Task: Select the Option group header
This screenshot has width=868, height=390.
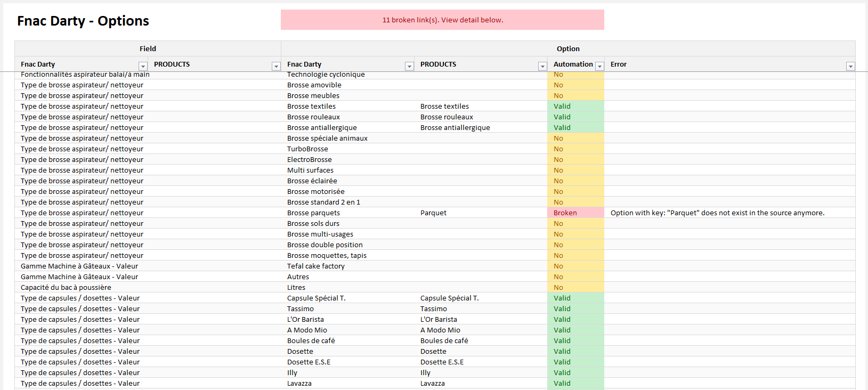Action: (568, 48)
